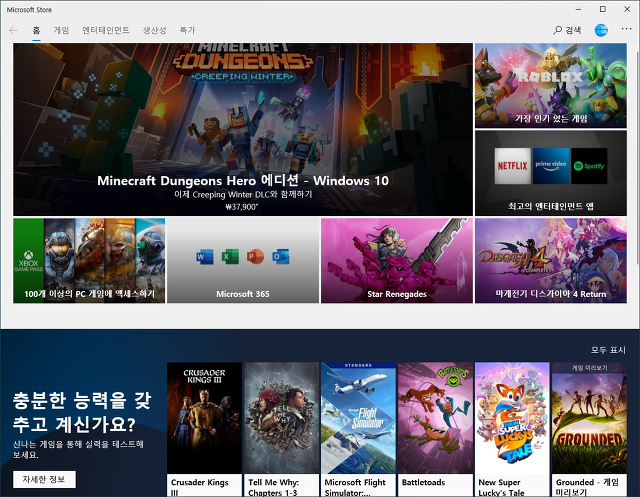The width and height of the screenshot is (640, 497).
Task: Open the Star Renegades tile
Action: pyautogui.click(x=397, y=260)
